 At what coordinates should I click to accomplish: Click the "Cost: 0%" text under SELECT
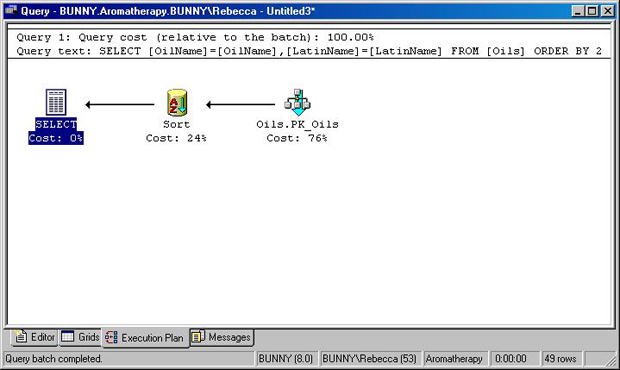tap(56, 138)
